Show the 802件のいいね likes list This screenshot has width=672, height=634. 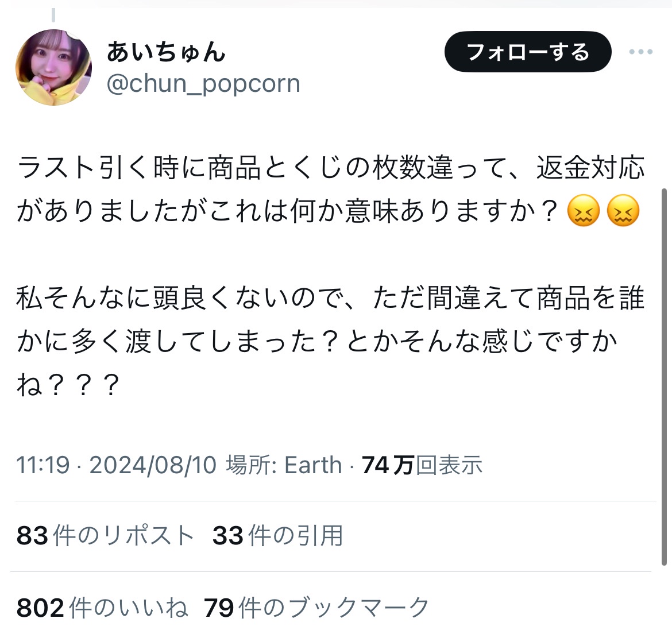click(x=102, y=608)
